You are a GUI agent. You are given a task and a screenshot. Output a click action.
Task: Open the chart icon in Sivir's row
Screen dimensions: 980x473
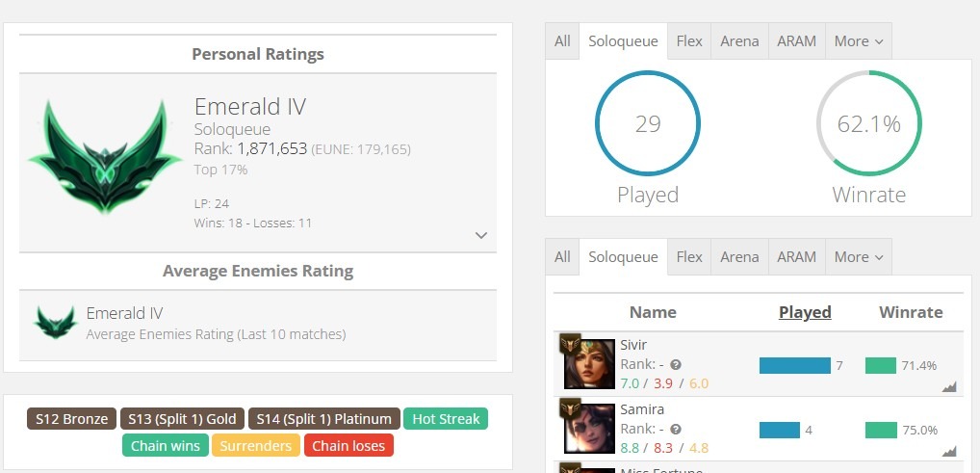coord(949,387)
